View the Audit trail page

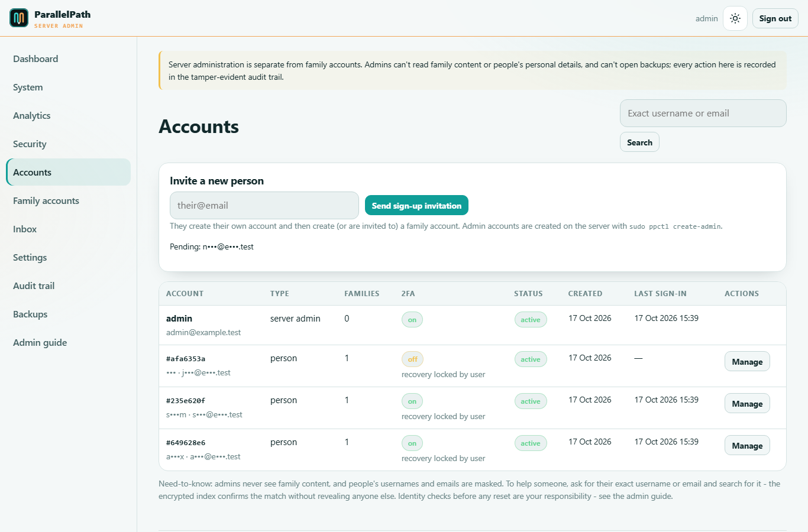[x=68, y=286]
